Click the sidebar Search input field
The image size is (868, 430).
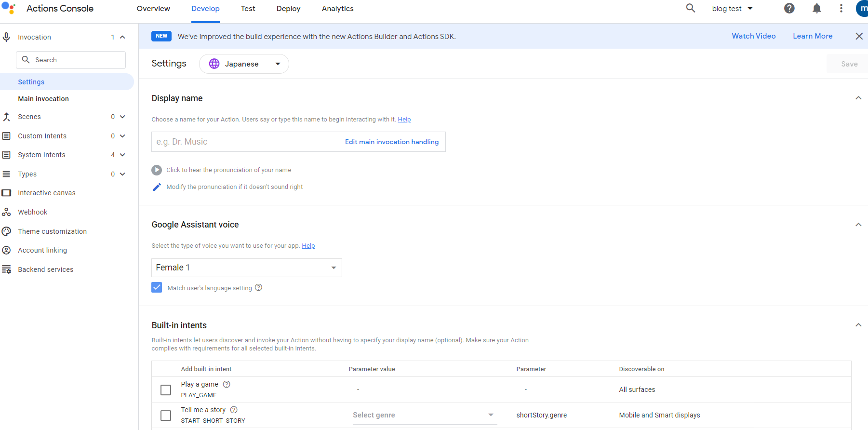click(71, 60)
